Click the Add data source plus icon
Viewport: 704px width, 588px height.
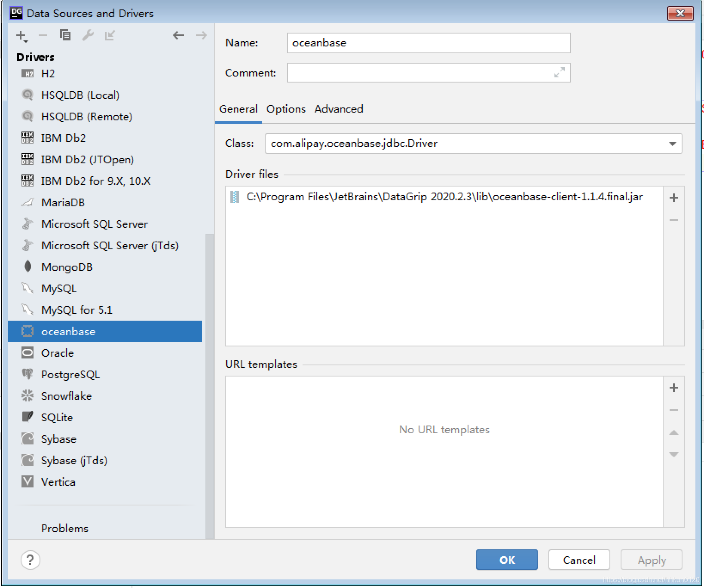point(21,36)
